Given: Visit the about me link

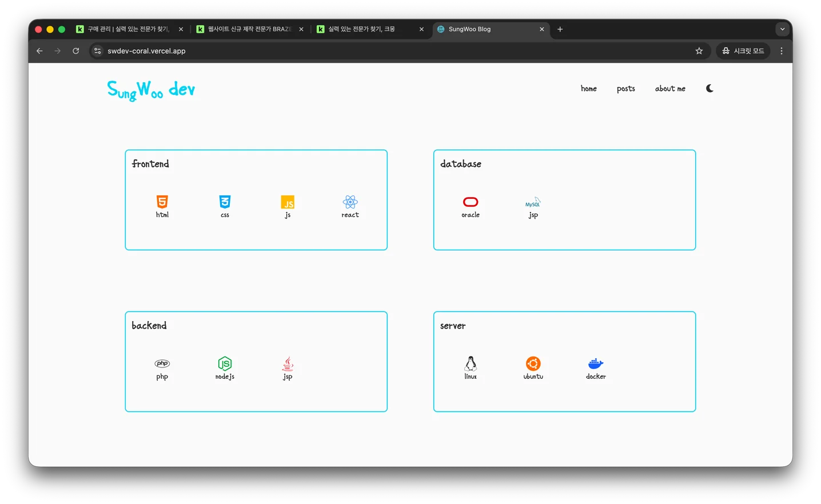Looking at the screenshot, I should 670,89.
